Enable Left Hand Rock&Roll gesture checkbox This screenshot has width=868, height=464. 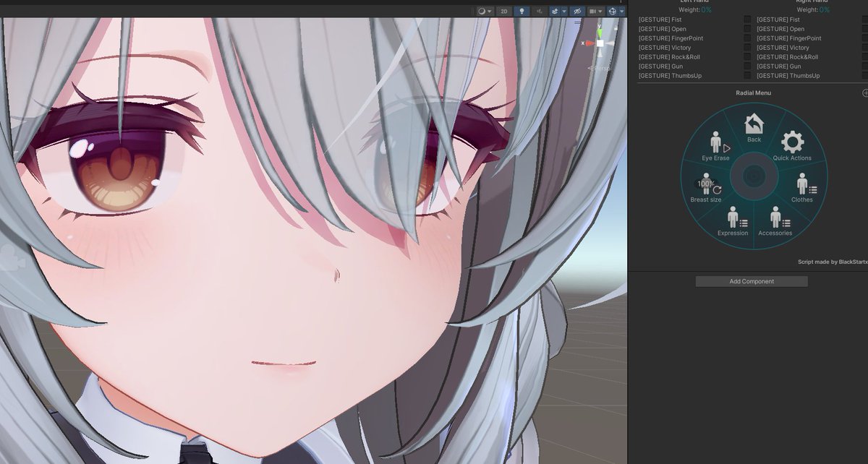[x=747, y=57]
